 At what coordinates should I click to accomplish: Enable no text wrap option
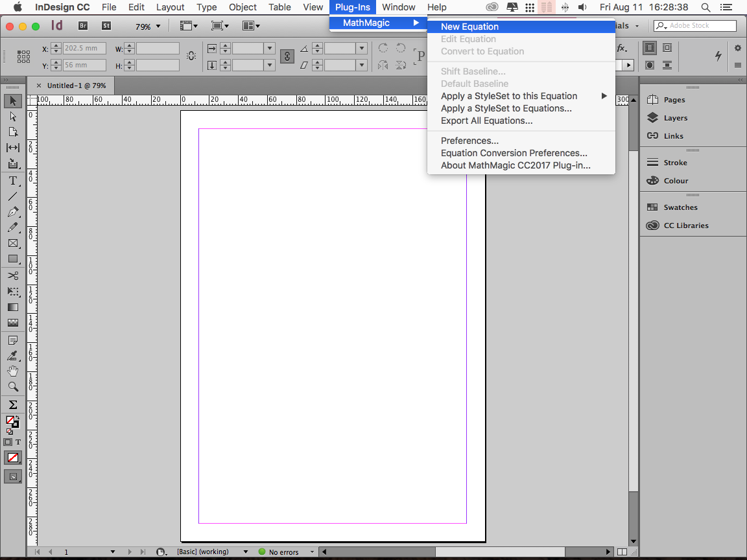point(649,47)
